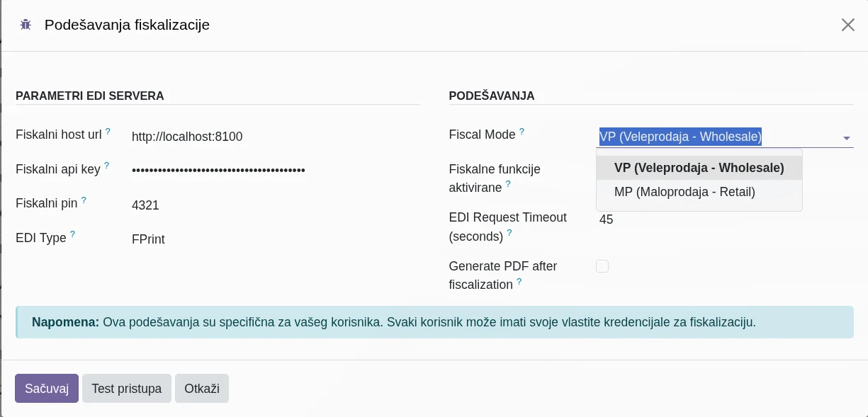Click the help icon beside Generate PDF after fiscalization
The height and width of the screenshot is (417, 868).
(519, 282)
